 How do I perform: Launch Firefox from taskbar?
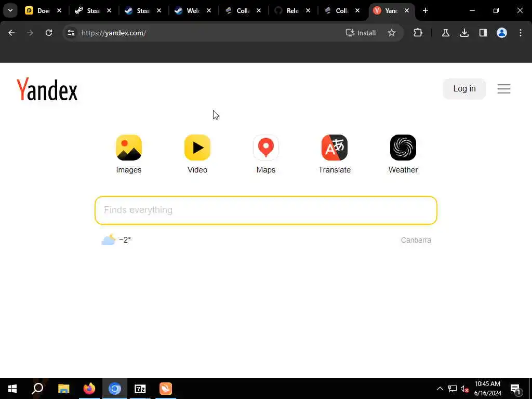pyautogui.click(x=89, y=389)
